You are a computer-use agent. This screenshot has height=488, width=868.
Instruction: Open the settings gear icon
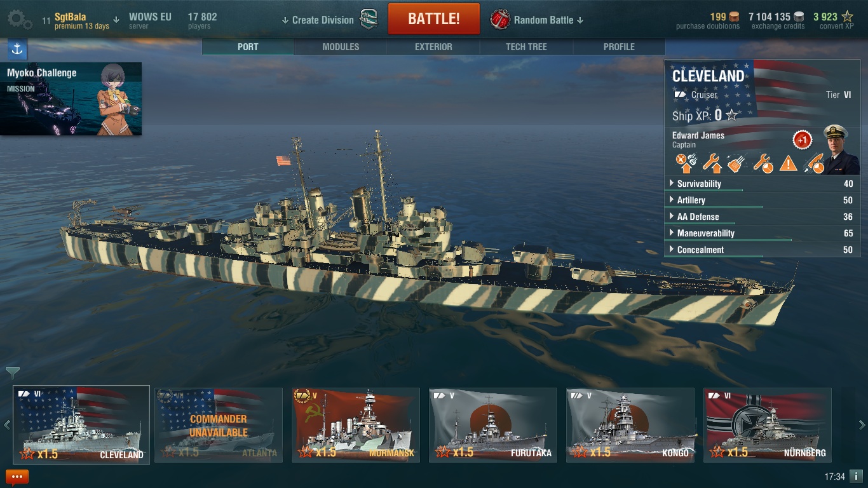click(20, 20)
